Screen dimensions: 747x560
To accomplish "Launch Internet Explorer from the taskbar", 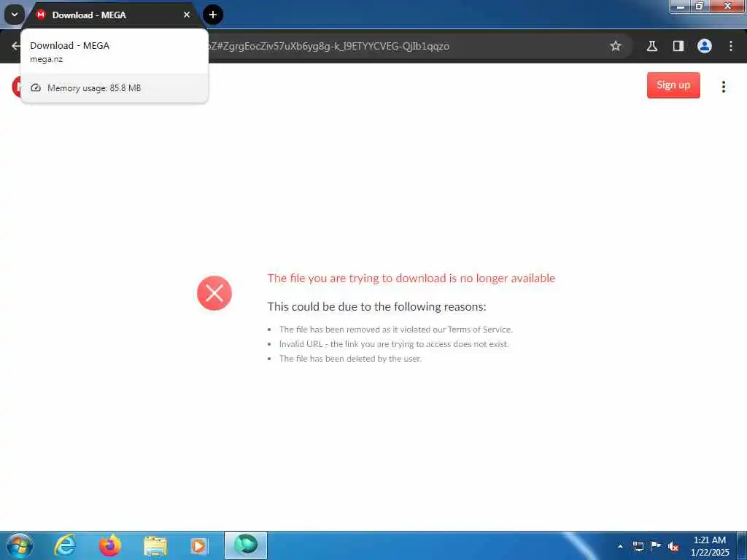I will 65,545.
